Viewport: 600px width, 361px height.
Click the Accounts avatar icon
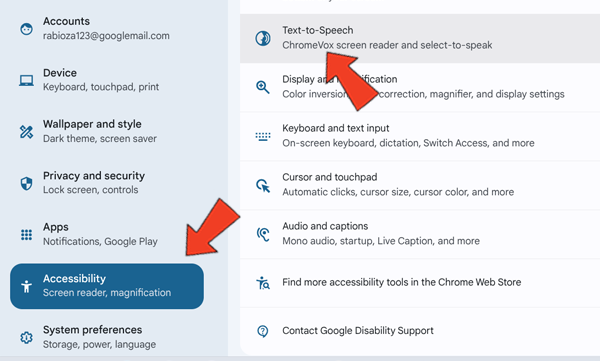26,29
